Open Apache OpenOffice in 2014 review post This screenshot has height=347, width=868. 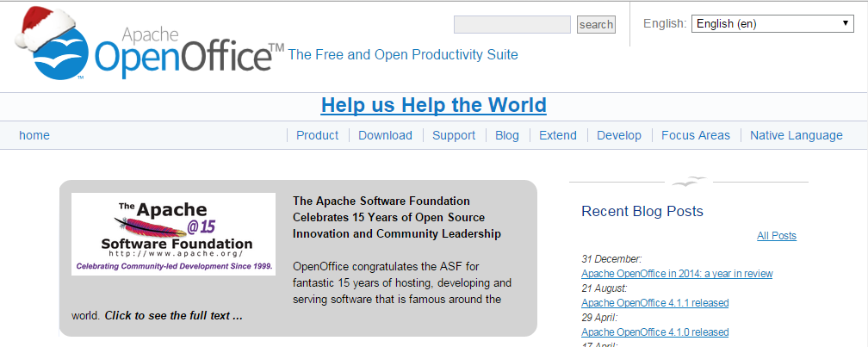pyautogui.click(x=677, y=274)
